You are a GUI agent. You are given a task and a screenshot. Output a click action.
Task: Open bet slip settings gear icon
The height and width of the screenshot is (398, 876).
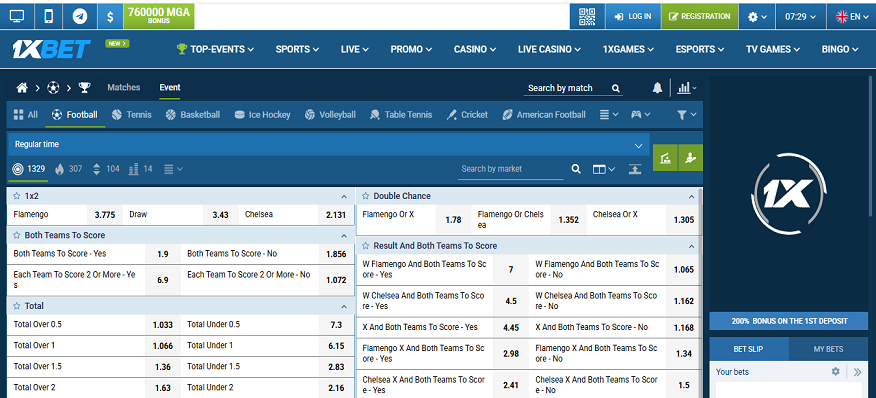pos(836,371)
